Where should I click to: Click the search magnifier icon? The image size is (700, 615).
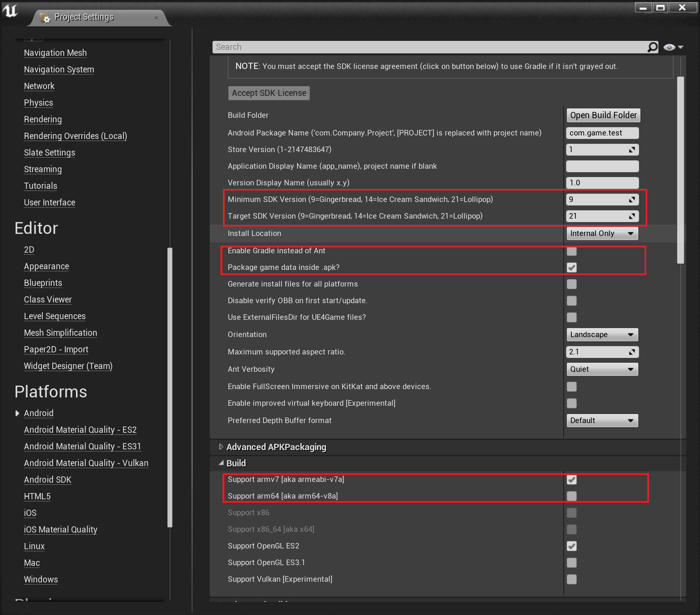(652, 47)
